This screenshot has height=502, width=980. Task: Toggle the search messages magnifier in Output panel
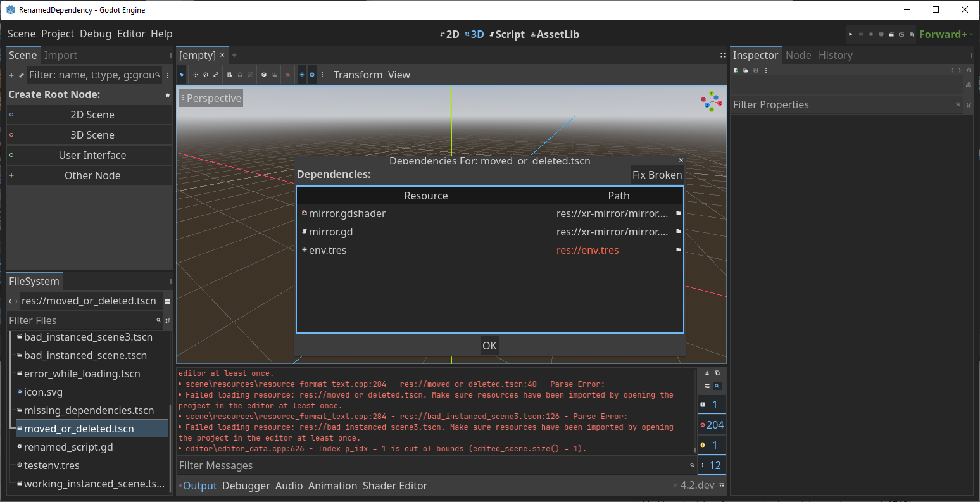tap(717, 386)
